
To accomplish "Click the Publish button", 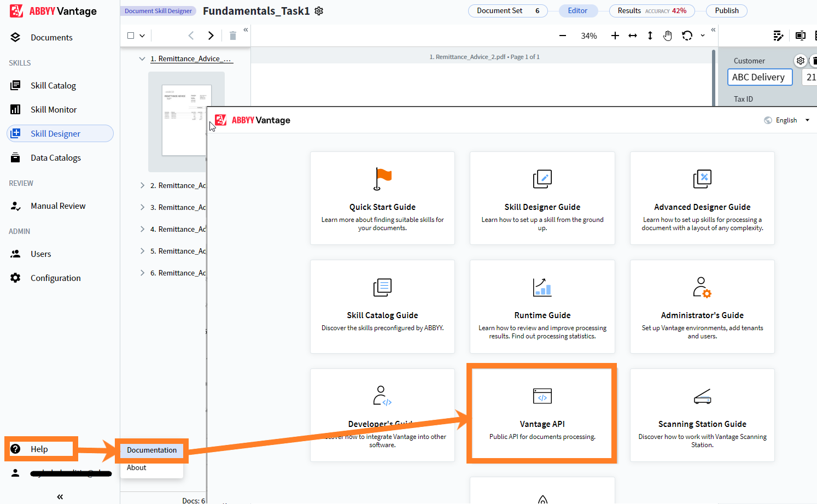I will 726,10.
